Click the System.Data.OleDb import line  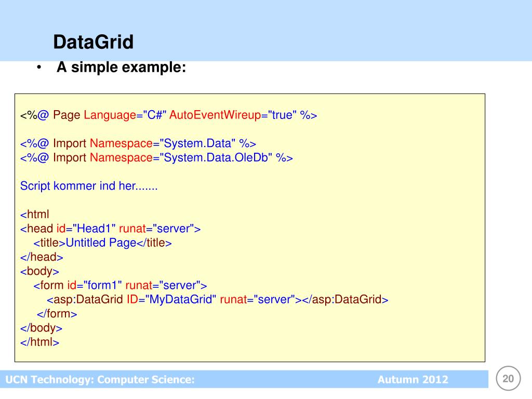click(x=156, y=157)
